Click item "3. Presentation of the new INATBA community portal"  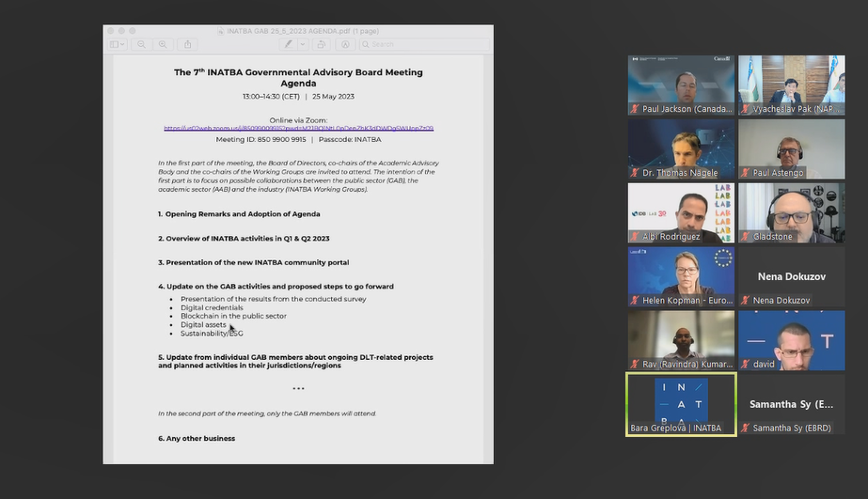[254, 262]
